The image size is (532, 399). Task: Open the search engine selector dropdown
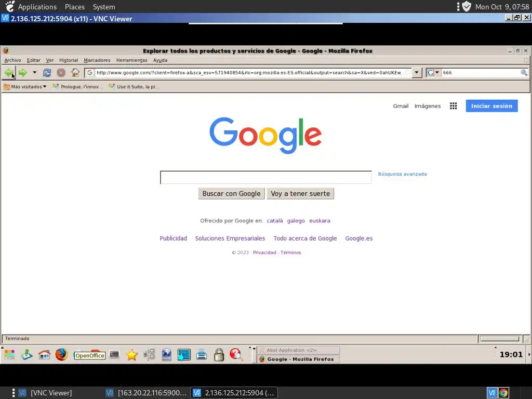click(433, 73)
